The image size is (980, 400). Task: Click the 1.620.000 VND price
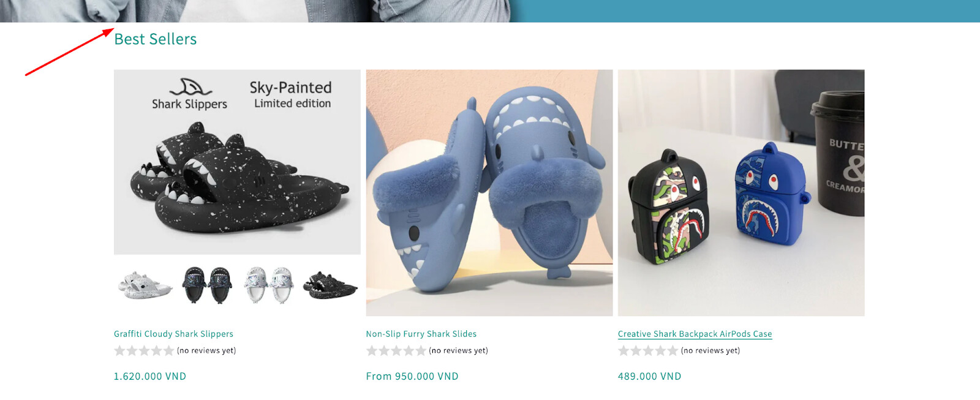click(x=150, y=376)
